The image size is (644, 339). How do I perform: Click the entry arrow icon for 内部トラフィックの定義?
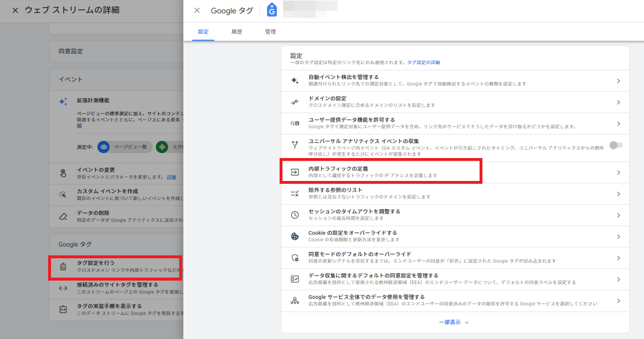(294, 172)
